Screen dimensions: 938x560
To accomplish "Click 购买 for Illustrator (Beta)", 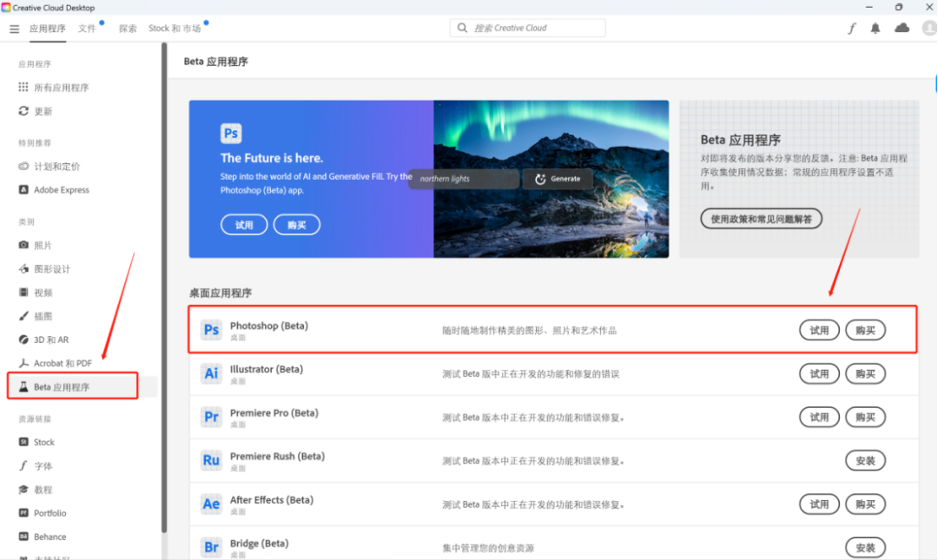I will coord(865,373).
